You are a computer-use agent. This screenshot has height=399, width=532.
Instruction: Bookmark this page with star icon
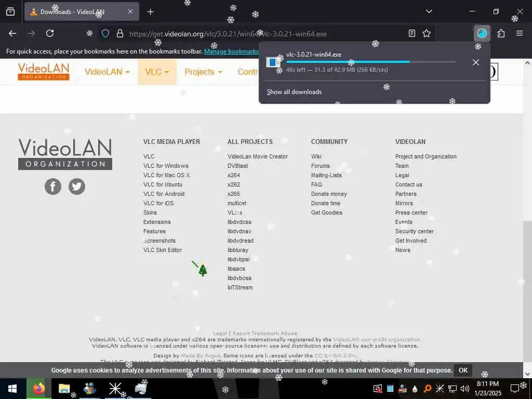pyautogui.click(x=427, y=33)
